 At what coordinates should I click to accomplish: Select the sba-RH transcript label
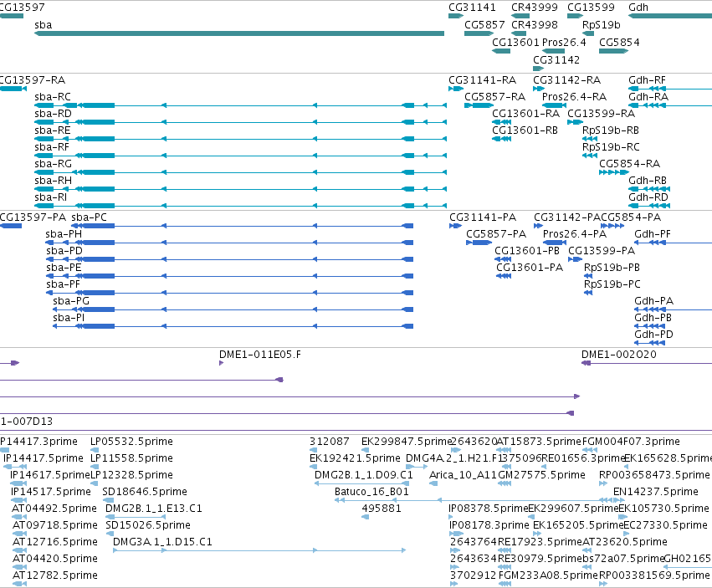pos(53,181)
